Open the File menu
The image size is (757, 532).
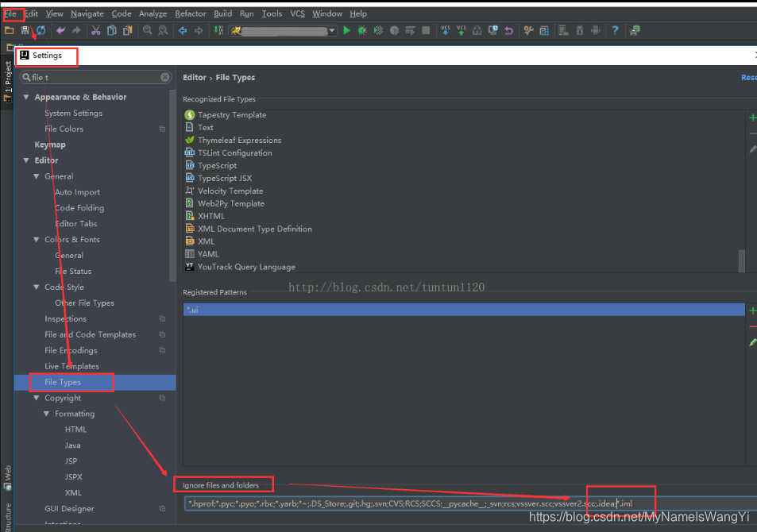(10, 13)
